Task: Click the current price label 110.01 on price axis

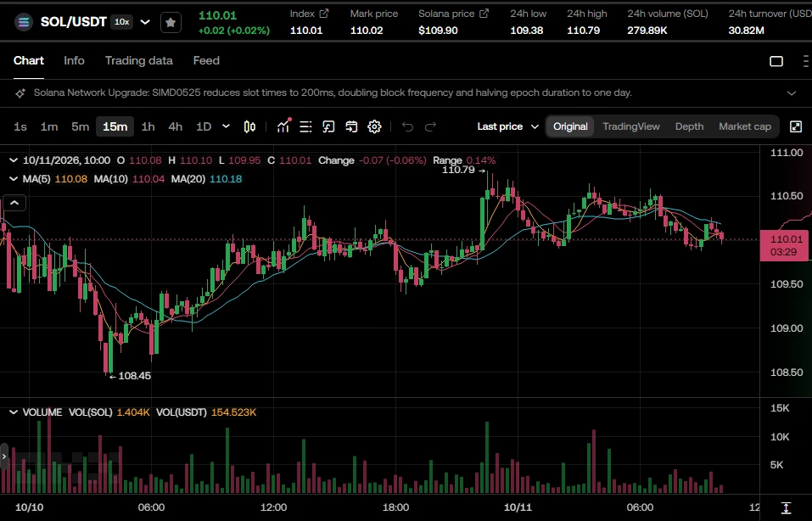Action: coord(783,245)
